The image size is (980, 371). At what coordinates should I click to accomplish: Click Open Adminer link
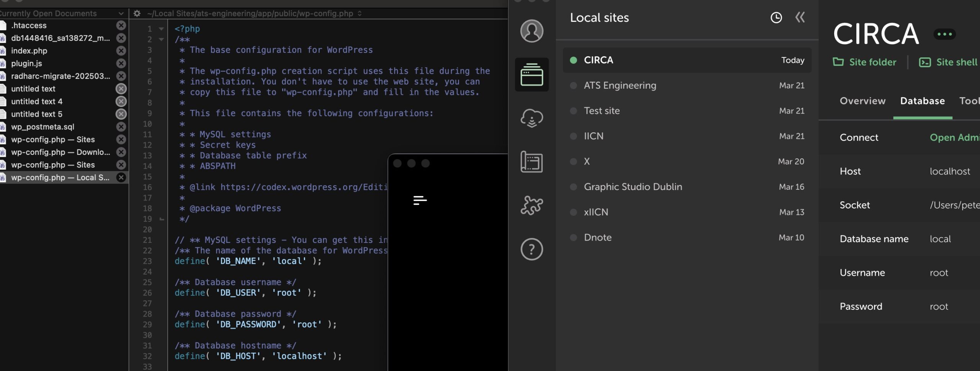click(x=955, y=138)
